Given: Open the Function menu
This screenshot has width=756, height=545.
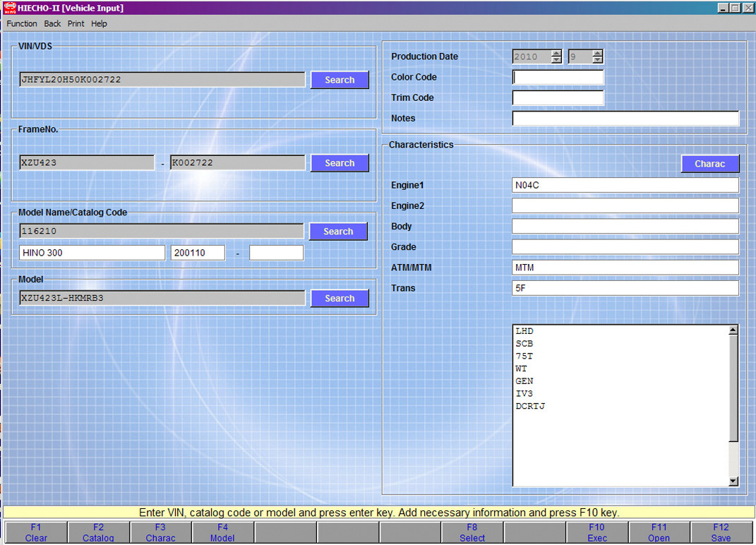Looking at the screenshot, I should (x=22, y=23).
